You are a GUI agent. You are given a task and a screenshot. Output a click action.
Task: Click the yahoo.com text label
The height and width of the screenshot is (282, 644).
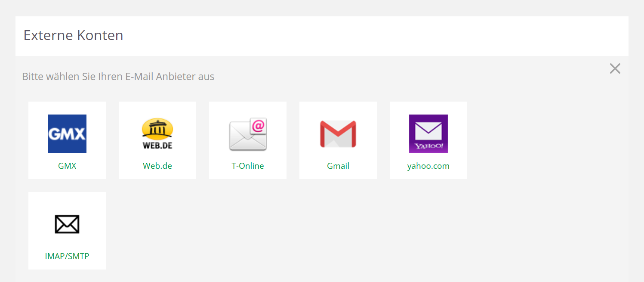click(428, 166)
